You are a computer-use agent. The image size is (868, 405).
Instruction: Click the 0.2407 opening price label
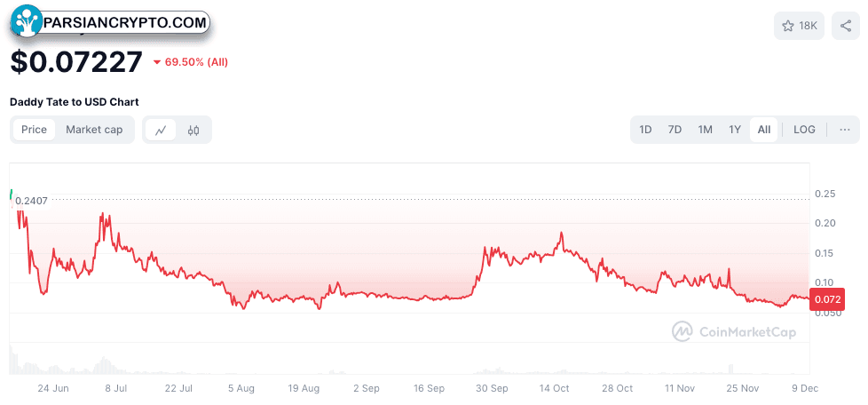(31, 201)
